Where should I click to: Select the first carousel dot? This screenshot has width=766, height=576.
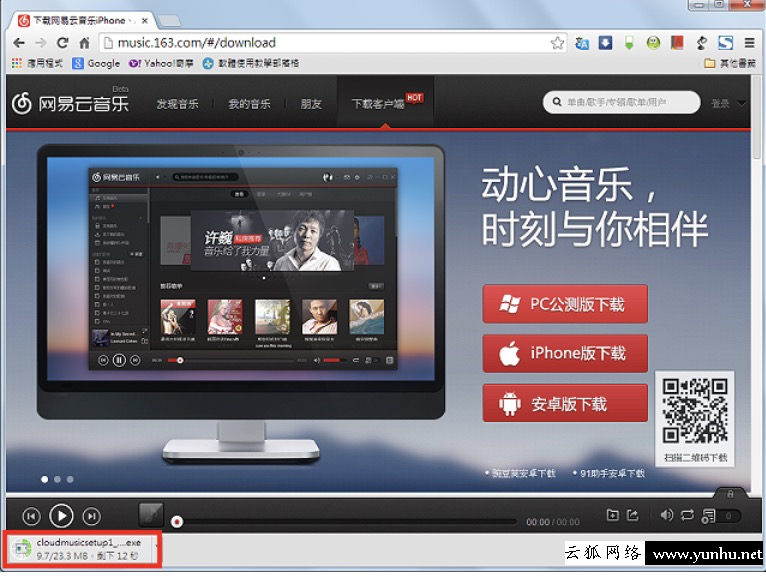(x=44, y=479)
